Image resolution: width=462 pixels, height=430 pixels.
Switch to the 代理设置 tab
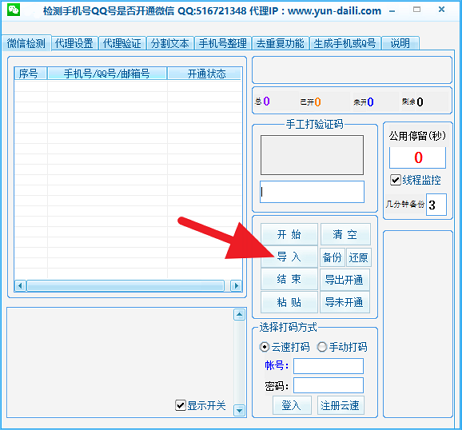click(x=74, y=43)
